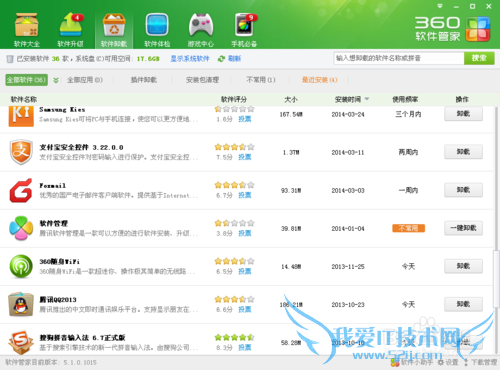Open 下载管理 download manager
Viewport: 500px width, 370px height.
480,362
